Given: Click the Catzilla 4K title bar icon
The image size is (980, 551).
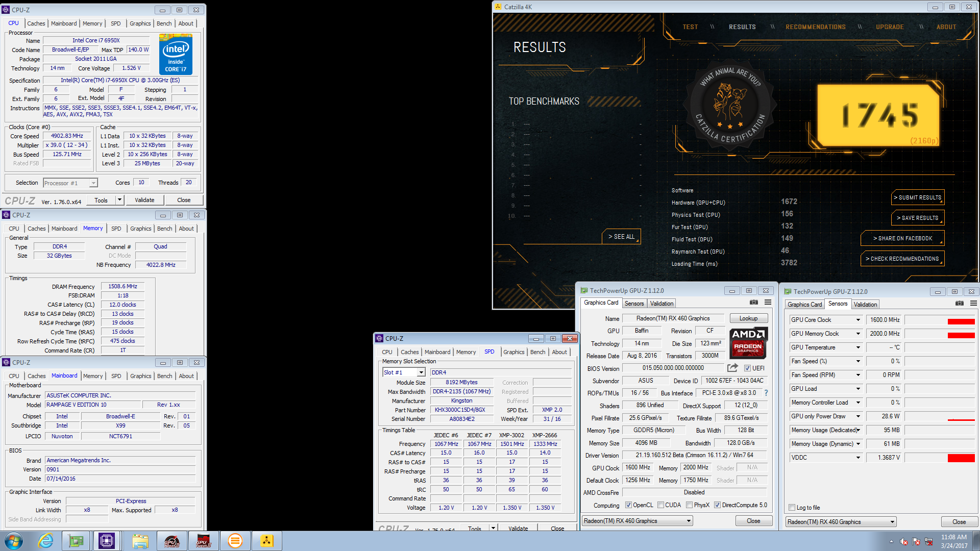Looking at the screenshot, I should pos(498,7).
